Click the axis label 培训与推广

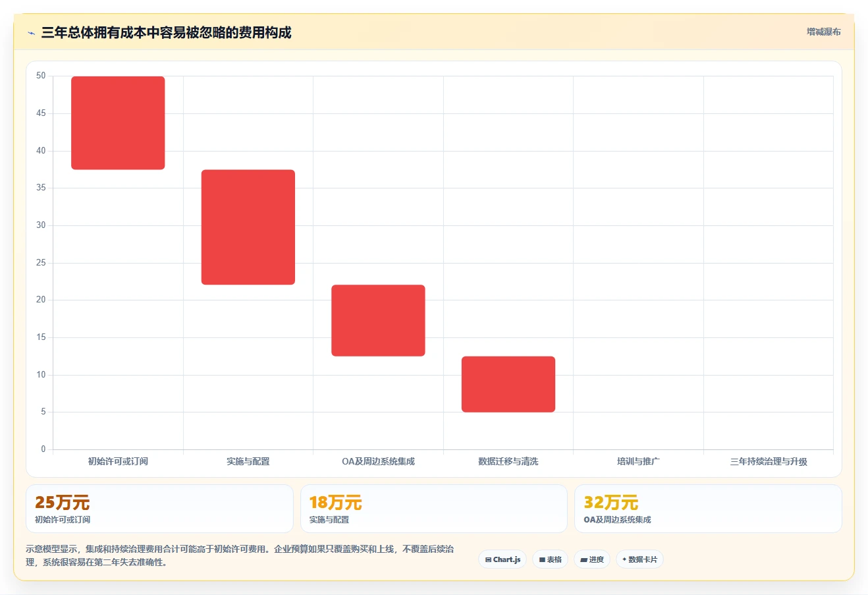click(x=638, y=461)
